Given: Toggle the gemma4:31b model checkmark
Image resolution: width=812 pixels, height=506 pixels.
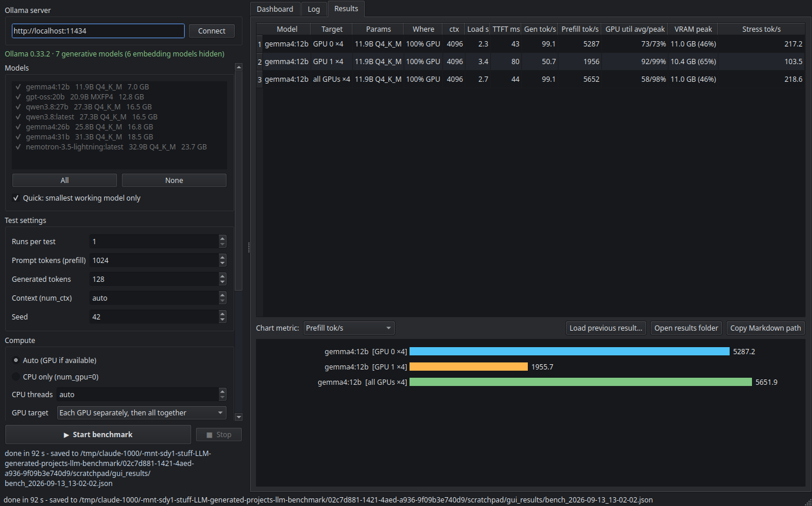Looking at the screenshot, I should pyautogui.click(x=18, y=137).
